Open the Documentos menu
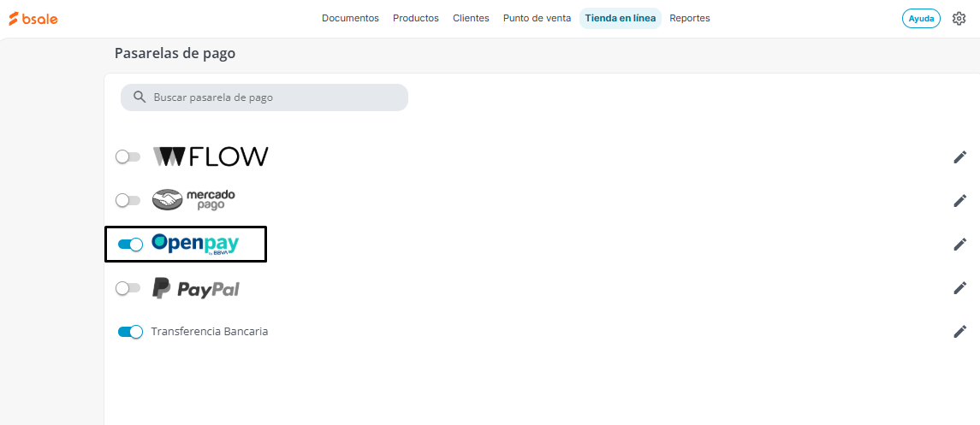The image size is (980, 425). pyautogui.click(x=351, y=18)
